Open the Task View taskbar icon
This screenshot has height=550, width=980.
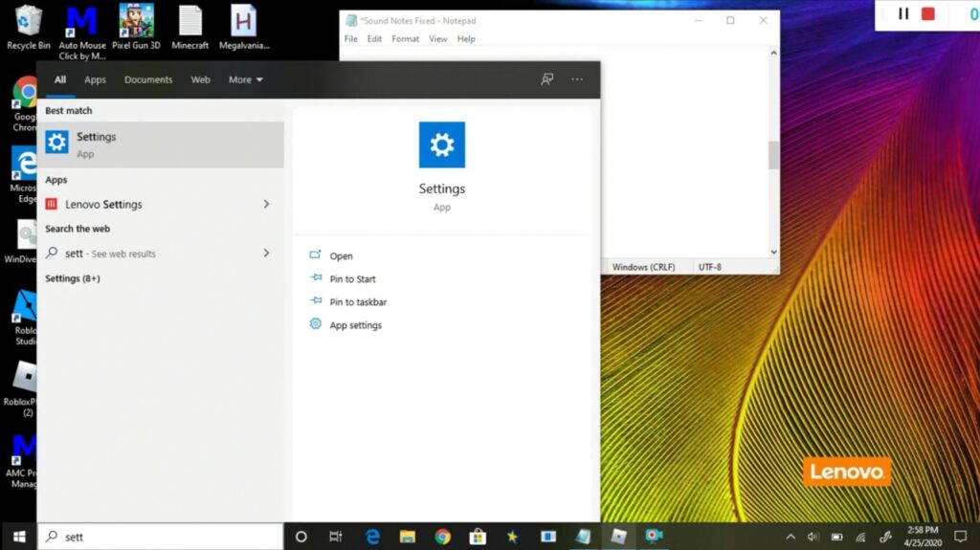(336, 537)
